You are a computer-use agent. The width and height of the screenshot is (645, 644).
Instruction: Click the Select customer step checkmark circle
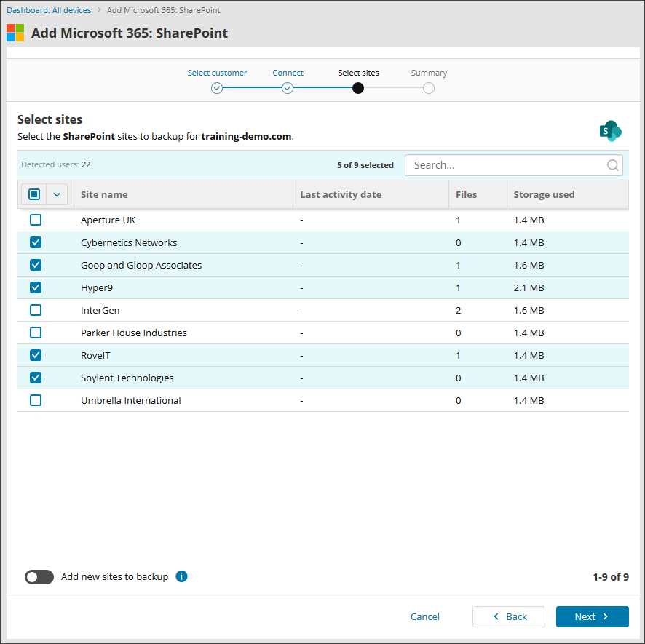(x=217, y=88)
